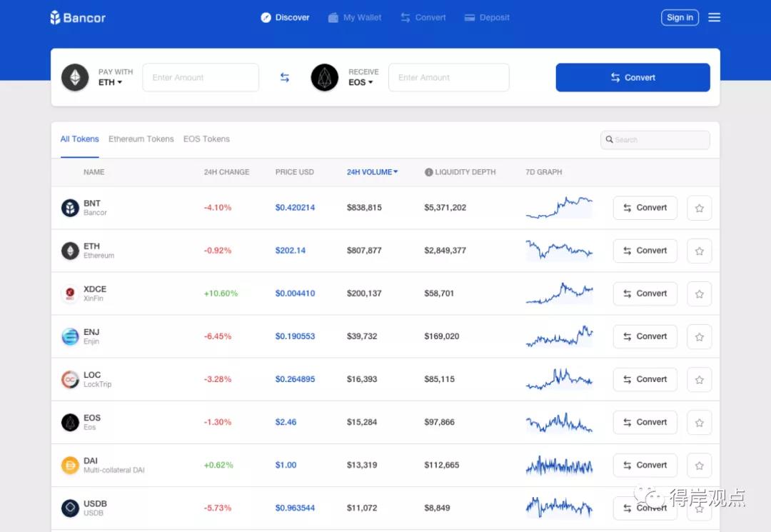Select the All Tokens tab
Viewport: 771px width, 532px height.
[80, 139]
